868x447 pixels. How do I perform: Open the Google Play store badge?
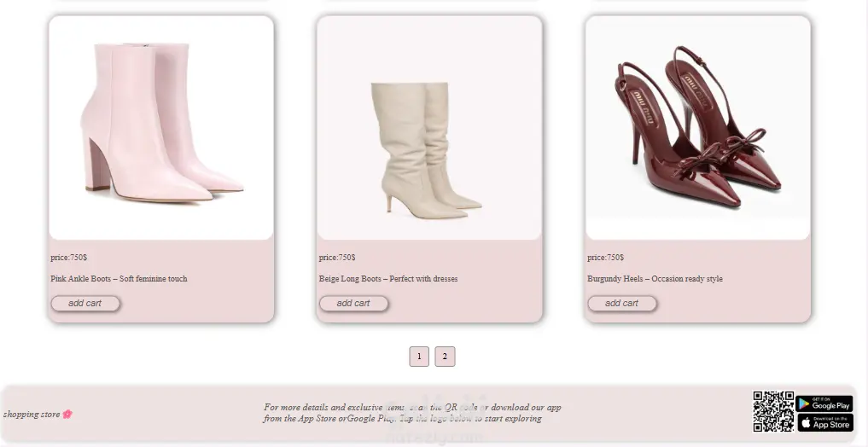[x=824, y=403]
